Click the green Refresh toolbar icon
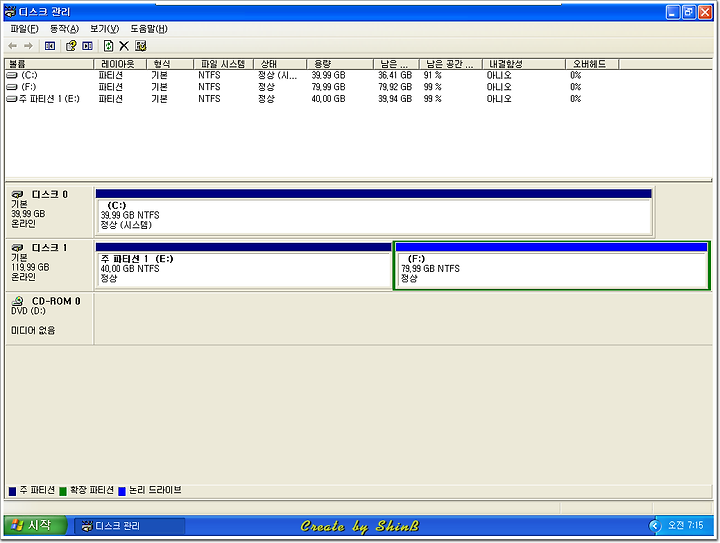720x543 pixels. 108,46
